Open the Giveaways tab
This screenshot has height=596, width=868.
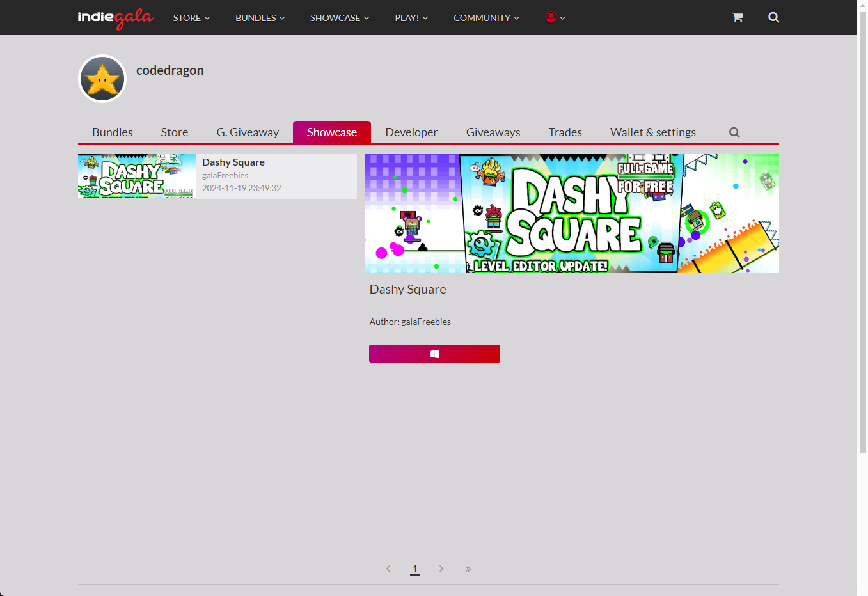493,132
